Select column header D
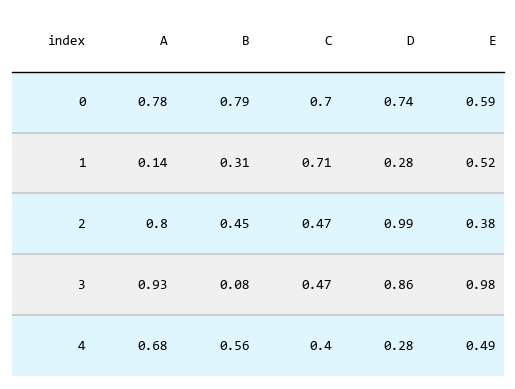The width and height of the screenshot is (515, 389). pos(411,41)
